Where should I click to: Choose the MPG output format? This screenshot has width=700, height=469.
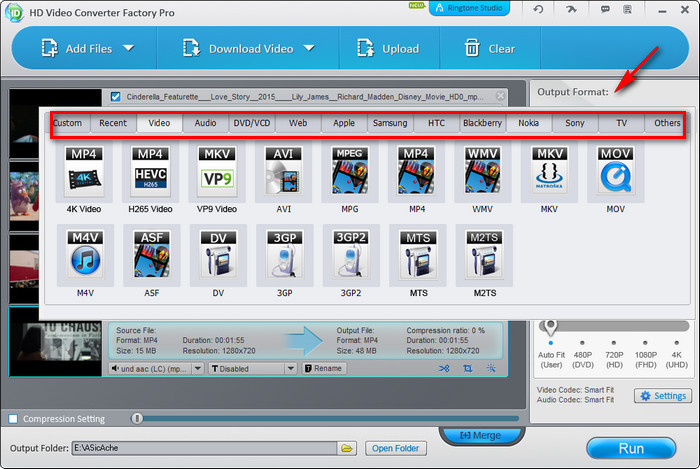350,172
